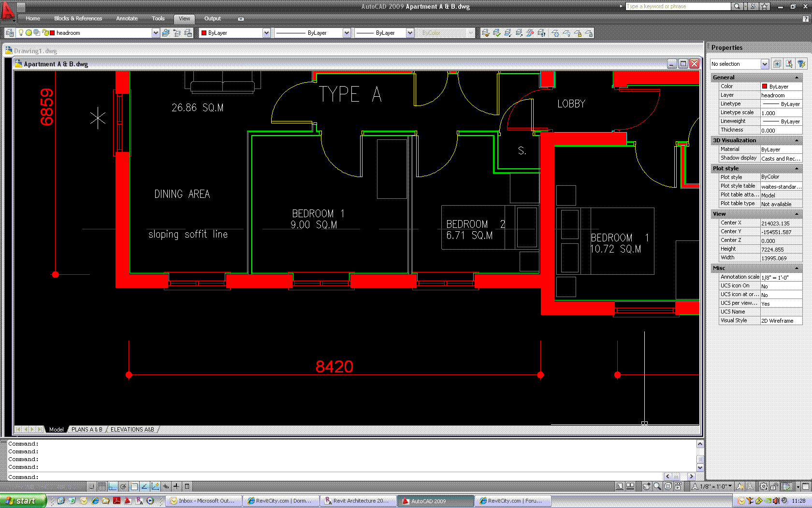Open the Home ribbon tab
This screenshot has width=812, height=508.
click(x=33, y=19)
